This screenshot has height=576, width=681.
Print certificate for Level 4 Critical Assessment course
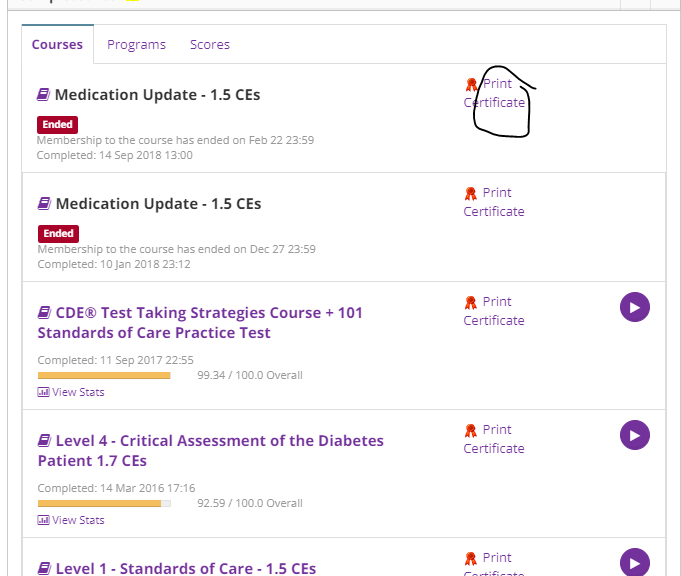pyautogui.click(x=494, y=439)
